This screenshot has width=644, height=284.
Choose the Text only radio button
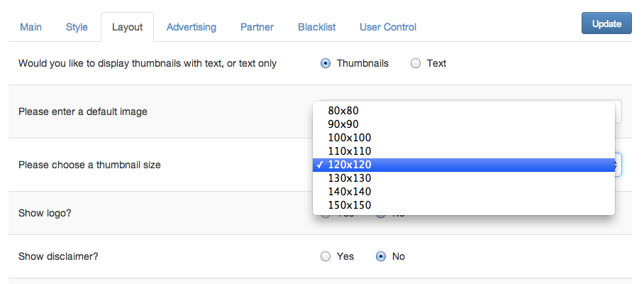(x=416, y=63)
